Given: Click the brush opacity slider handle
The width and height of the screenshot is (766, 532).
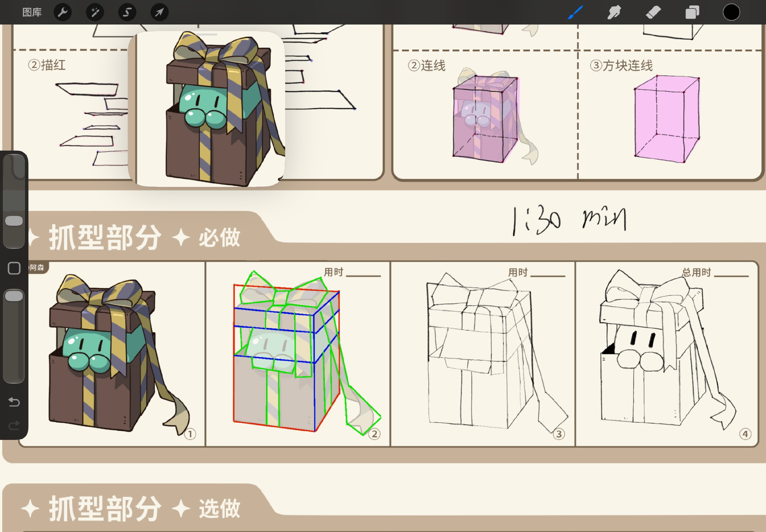Looking at the screenshot, I should 14,296.
